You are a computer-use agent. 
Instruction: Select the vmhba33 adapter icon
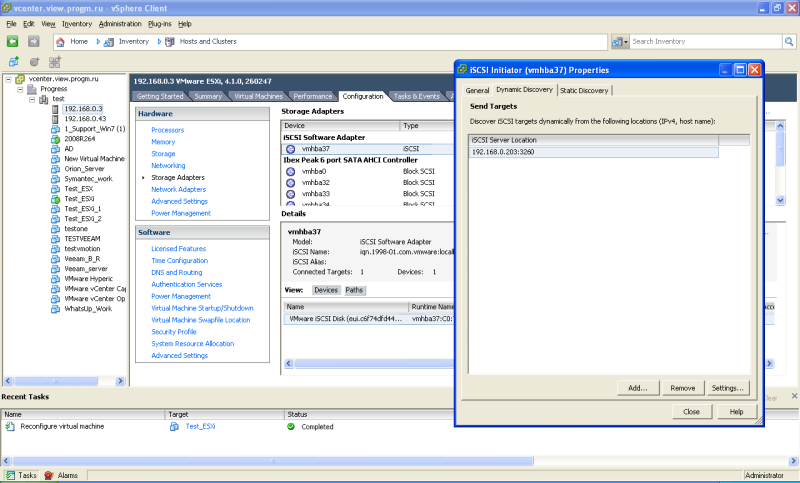point(290,194)
